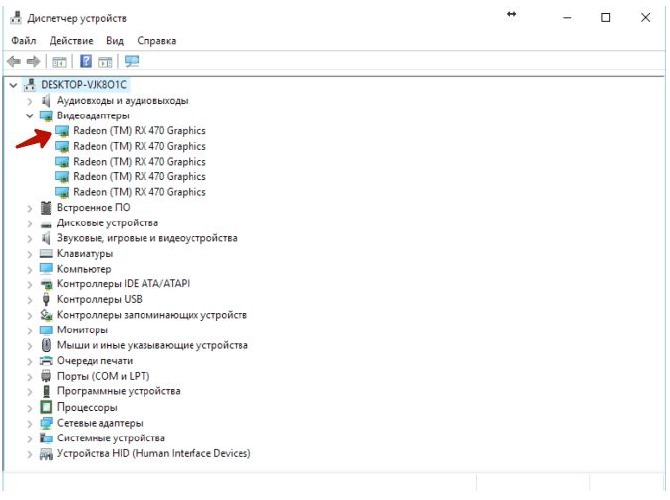Click the mouse icon beside Мыши и иные указывающие устройства
The image size is (670, 500).
coord(46,345)
